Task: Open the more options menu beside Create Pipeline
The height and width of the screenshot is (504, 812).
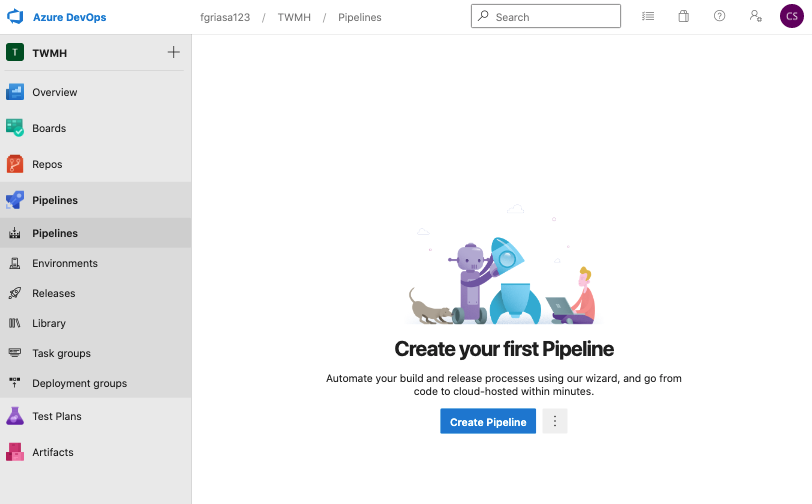Action: [x=555, y=422]
